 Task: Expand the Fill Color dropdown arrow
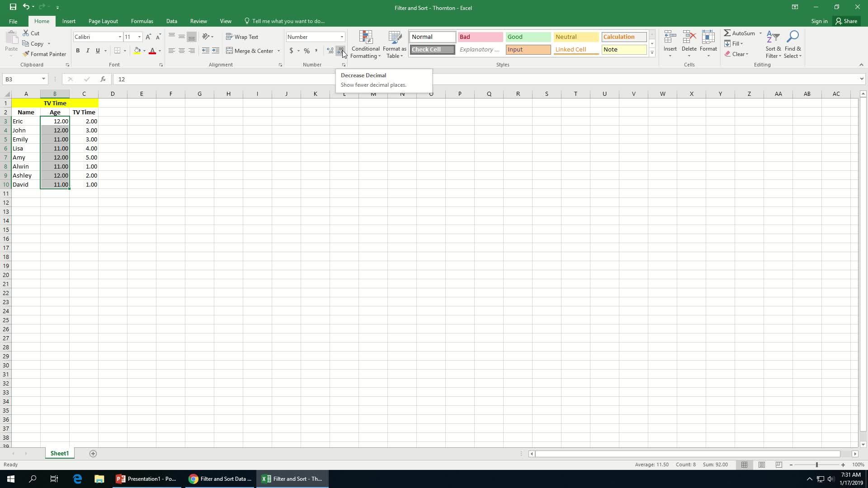point(145,51)
